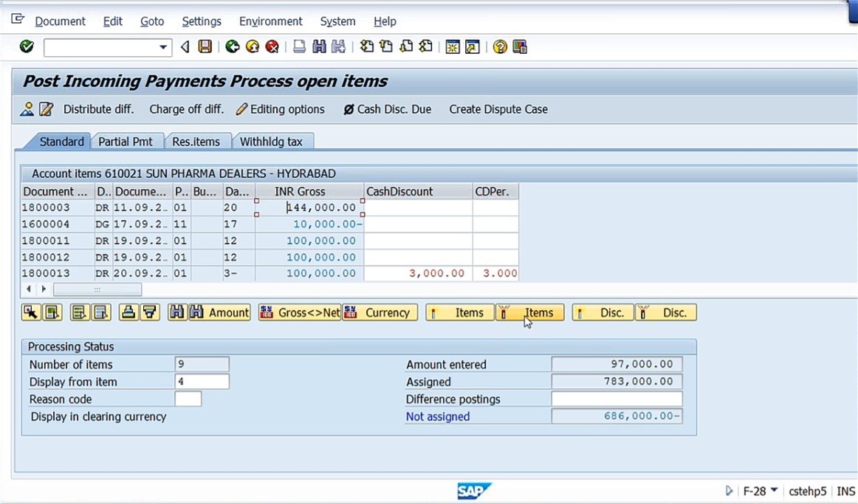858x504 pixels.
Task: Click the table scroll left arrow
Action: (29, 289)
